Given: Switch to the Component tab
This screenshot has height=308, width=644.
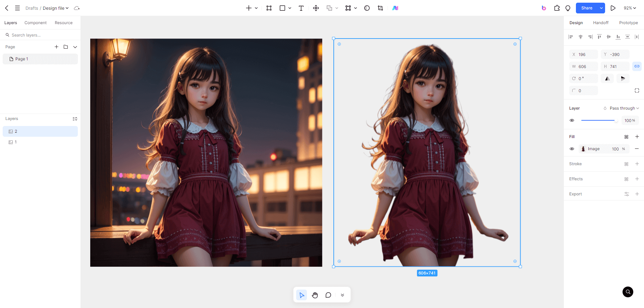Looking at the screenshot, I should [36, 23].
